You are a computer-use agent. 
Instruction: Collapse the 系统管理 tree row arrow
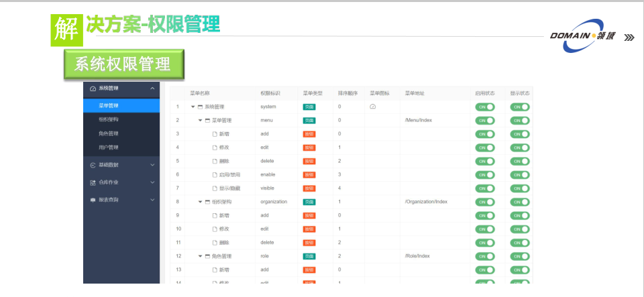[193, 107]
